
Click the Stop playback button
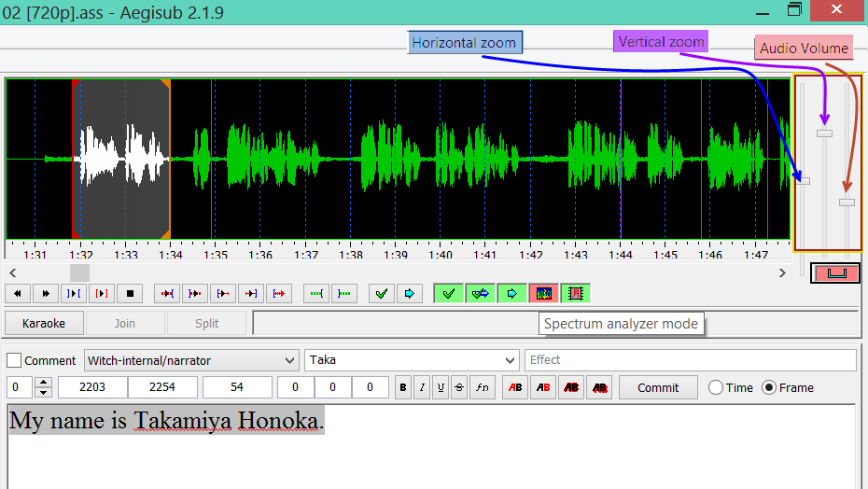[130, 294]
